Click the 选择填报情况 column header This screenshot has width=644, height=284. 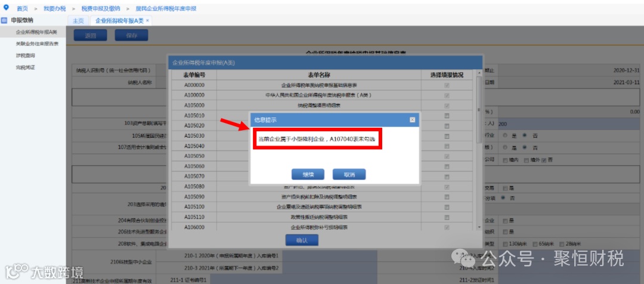[447, 75]
